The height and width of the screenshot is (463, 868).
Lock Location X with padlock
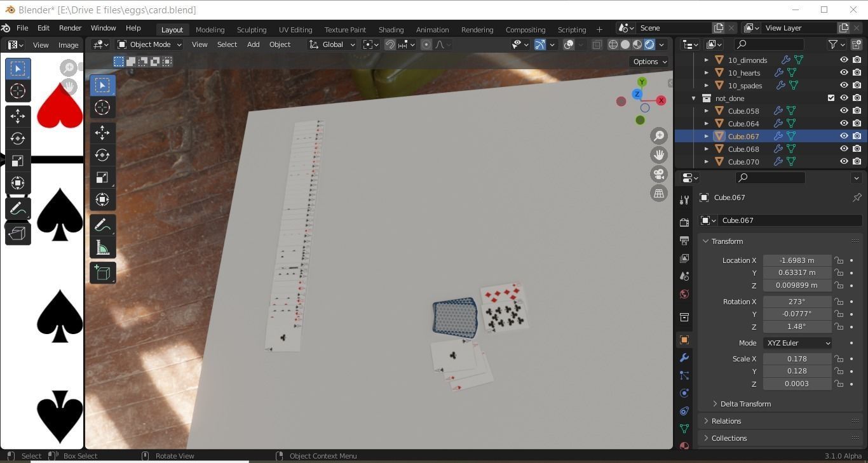pyautogui.click(x=839, y=260)
